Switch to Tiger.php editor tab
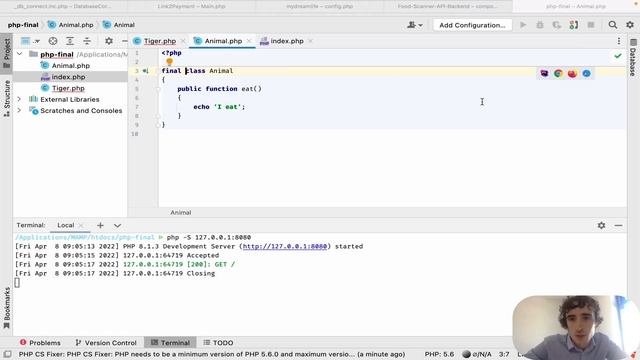Screen dimensions: 640x360 (160, 41)
